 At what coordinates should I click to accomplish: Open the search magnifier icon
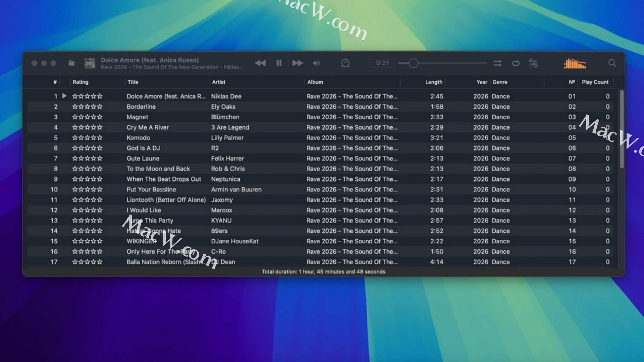612,63
